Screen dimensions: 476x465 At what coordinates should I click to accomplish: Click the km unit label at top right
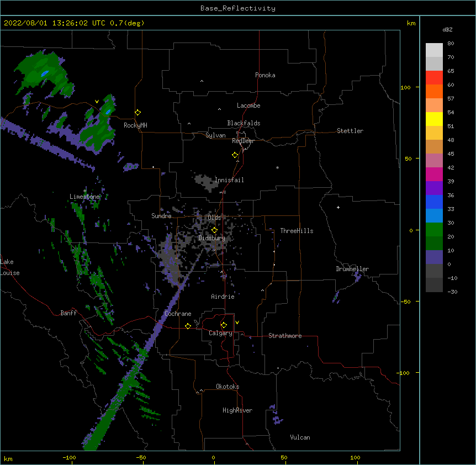coord(411,23)
